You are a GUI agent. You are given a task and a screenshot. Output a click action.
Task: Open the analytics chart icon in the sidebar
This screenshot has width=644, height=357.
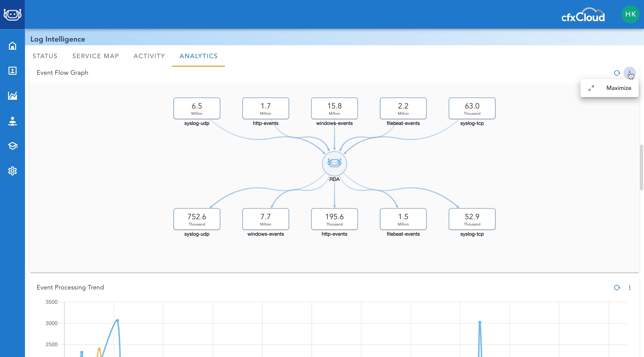click(x=13, y=96)
